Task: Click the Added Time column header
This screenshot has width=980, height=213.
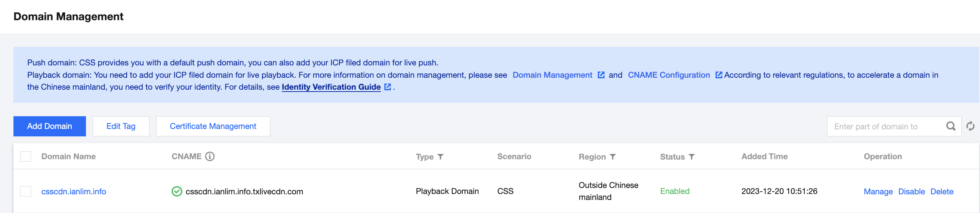Action: pyautogui.click(x=764, y=156)
